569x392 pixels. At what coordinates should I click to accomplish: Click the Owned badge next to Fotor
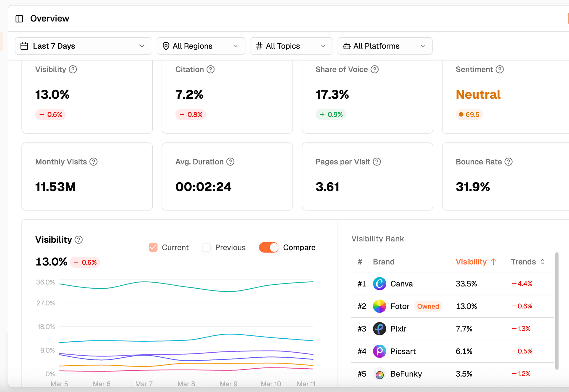(428, 306)
